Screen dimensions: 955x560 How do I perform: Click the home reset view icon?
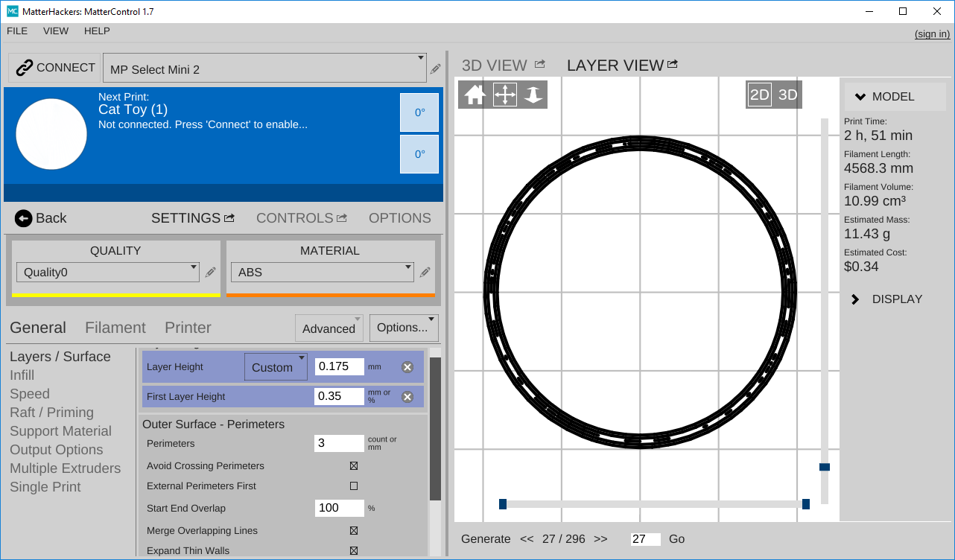[x=475, y=95]
